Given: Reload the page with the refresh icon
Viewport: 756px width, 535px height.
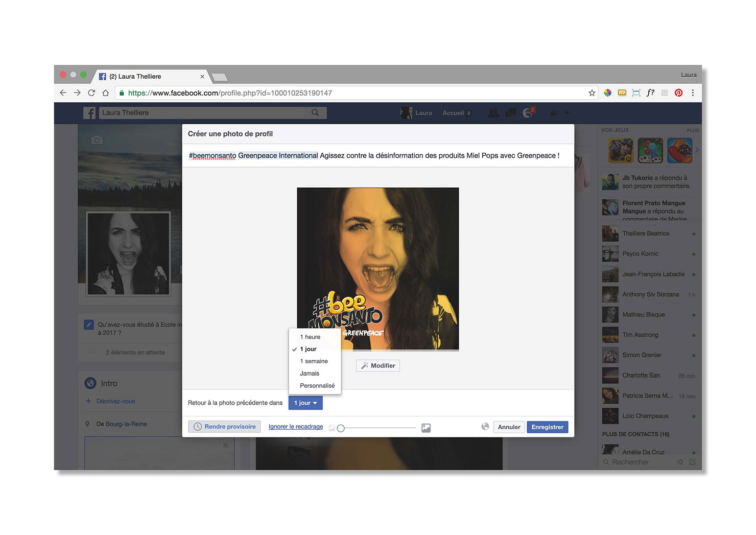Looking at the screenshot, I should pyautogui.click(x=91, y=93).
